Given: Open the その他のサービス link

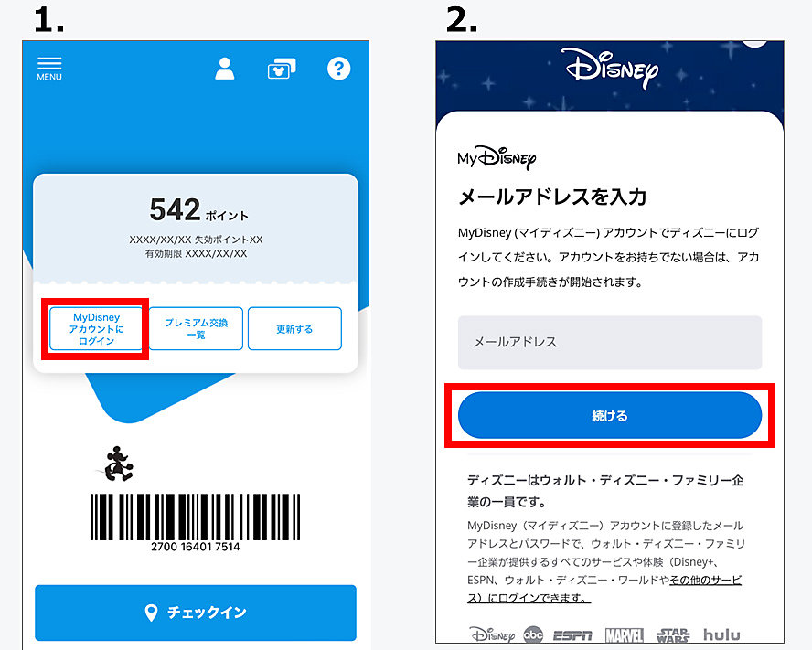Looking at the screenshot, I should pyautogui.click(x=704, y=581).
